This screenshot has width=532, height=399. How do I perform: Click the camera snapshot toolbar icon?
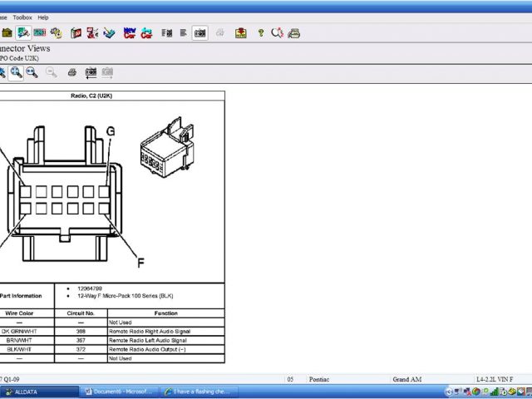199,33
